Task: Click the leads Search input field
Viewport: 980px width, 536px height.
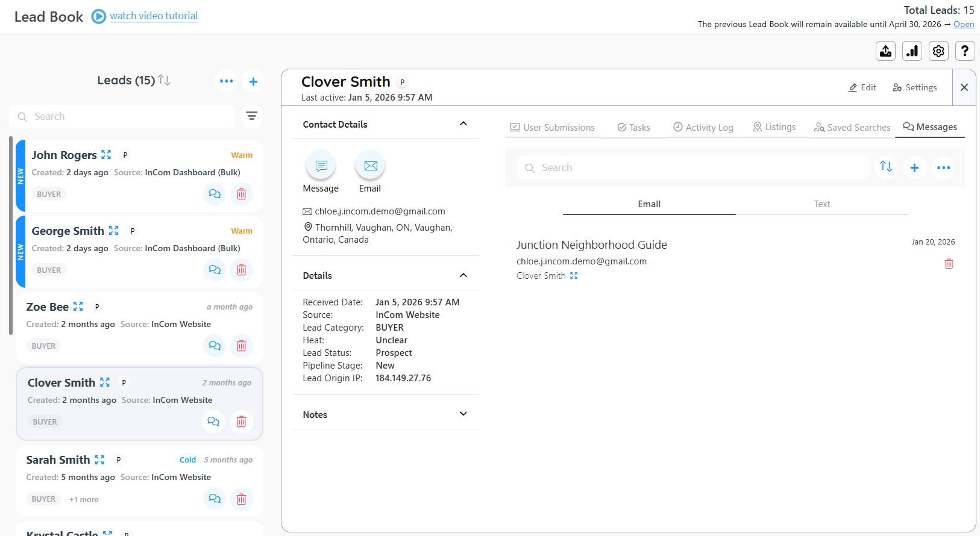Action: click(127, 116)
